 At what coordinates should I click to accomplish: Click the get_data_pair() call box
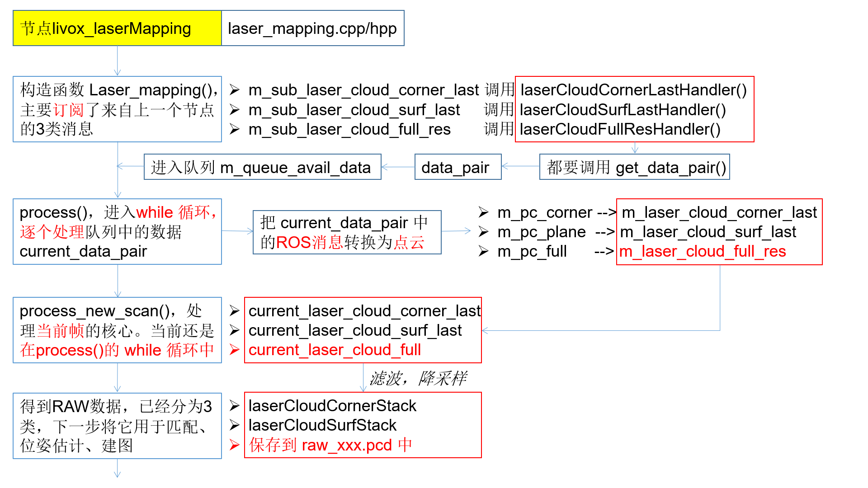pos(634,167)
